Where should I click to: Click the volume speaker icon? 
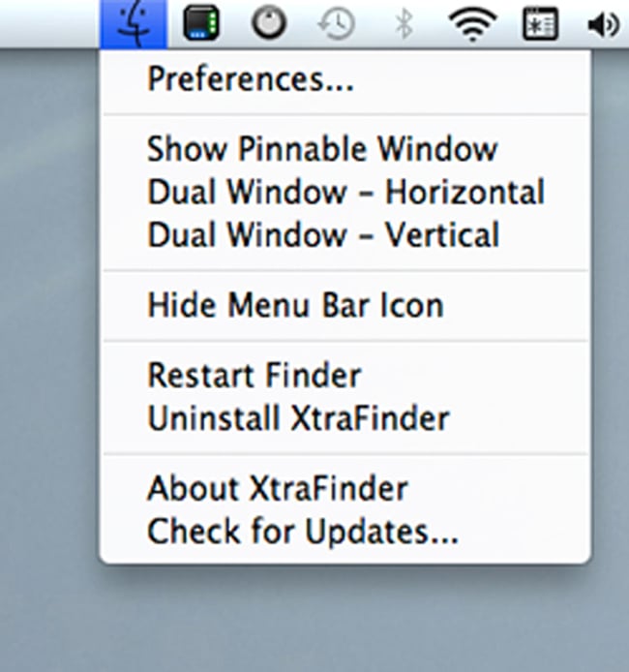(602, 24)
